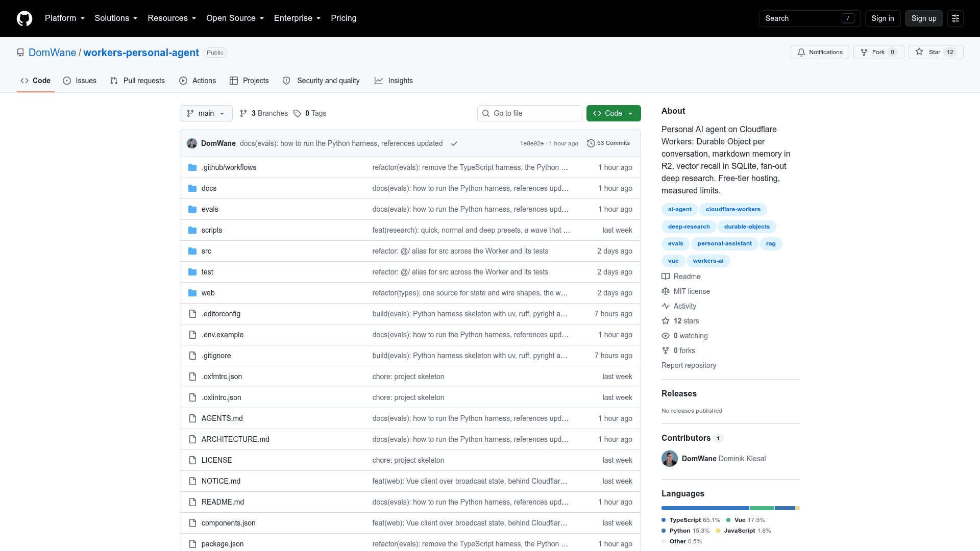
Task: Click the fork icon beside 0 forks
Action: pos(666,350)
